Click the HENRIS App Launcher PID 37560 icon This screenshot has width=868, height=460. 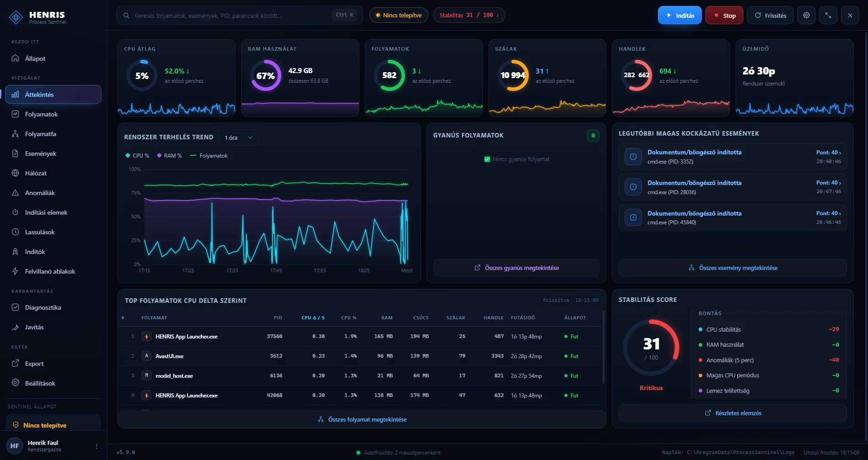(147, 336)
